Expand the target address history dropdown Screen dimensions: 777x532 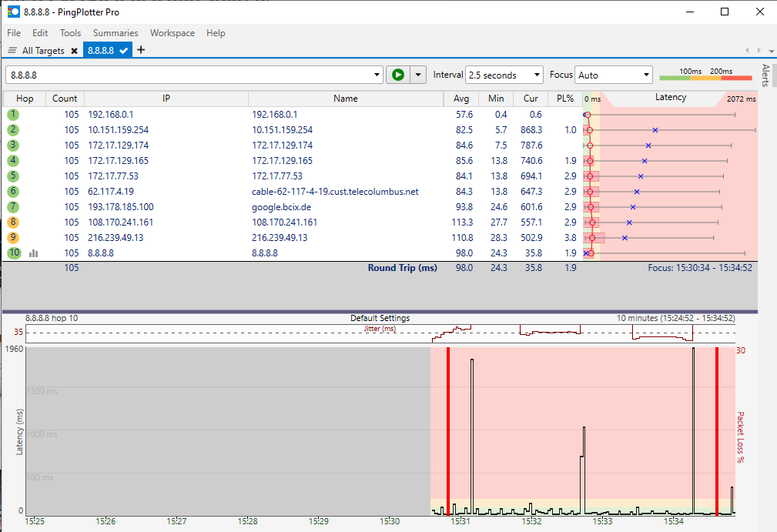tap(377, 75)
